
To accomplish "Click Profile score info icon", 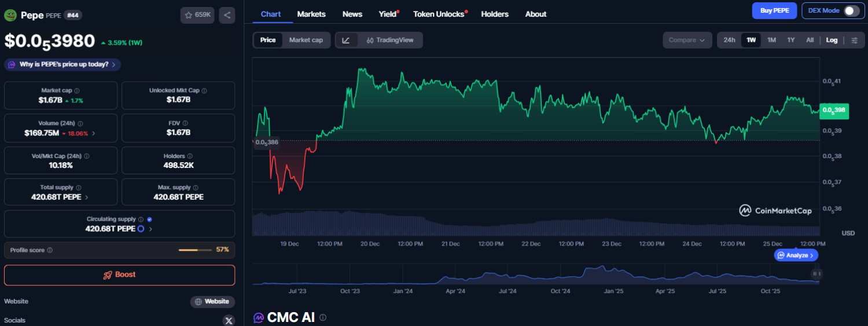I will 50,250.
